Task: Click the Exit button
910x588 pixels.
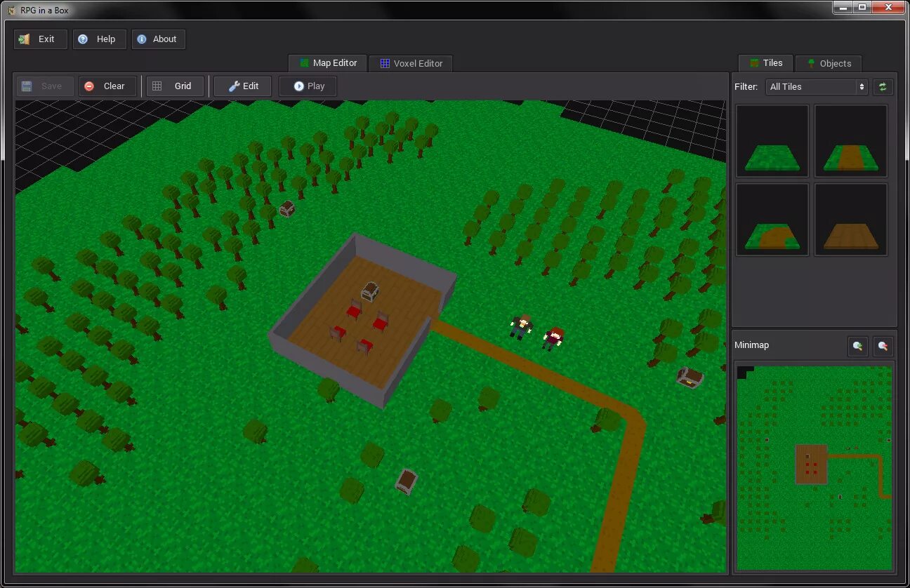Action: 41,39
